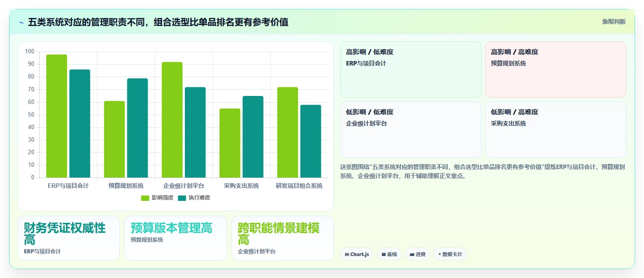Click the 研发项目组合系统 teal bar
This screenshot has height=278, width=644.
point(311,141)
